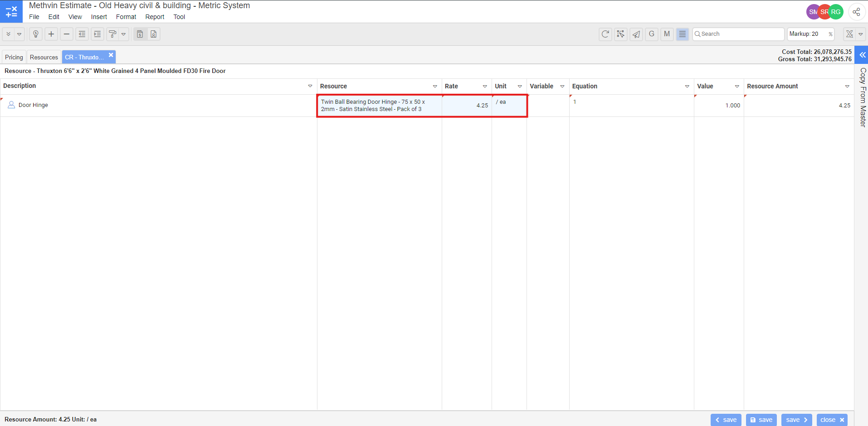This screenshot has height=426, width=868.
Task: Click the refresh icon in the toolbar
Action: click(605, 34)
